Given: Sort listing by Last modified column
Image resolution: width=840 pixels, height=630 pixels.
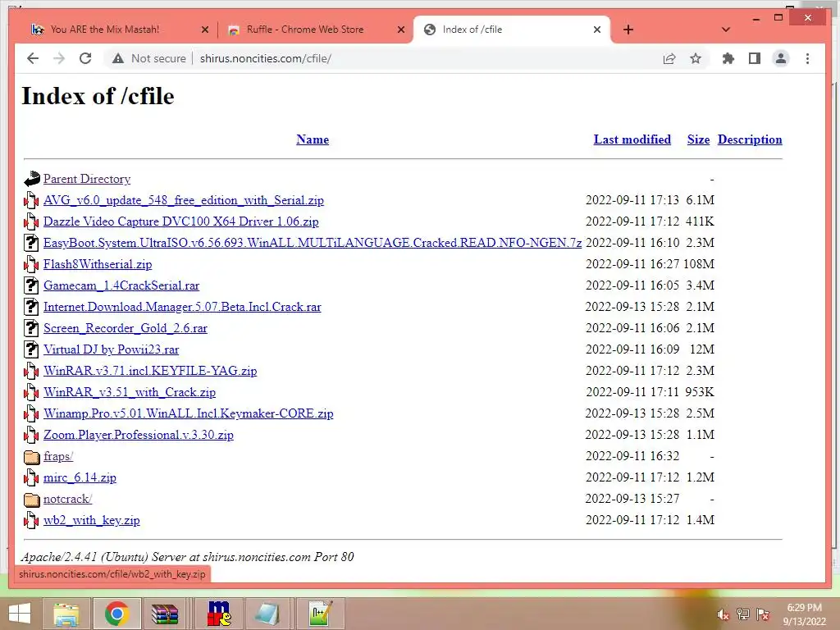Looking at the screenshot, I should tap(632, 139).
